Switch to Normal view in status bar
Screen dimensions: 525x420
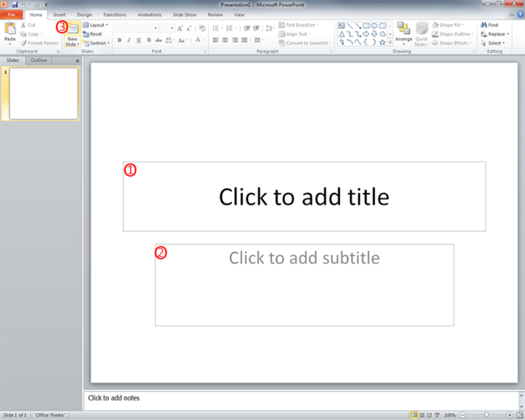point(414,415)
